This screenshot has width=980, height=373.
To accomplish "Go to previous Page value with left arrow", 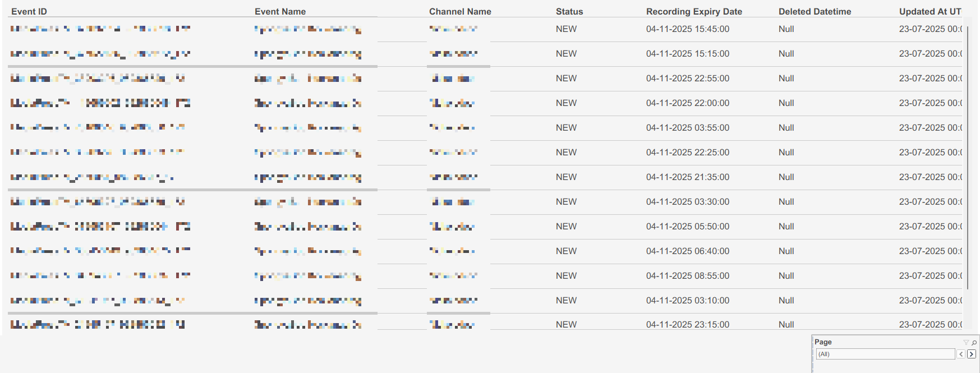I will [x=961, y=354].
